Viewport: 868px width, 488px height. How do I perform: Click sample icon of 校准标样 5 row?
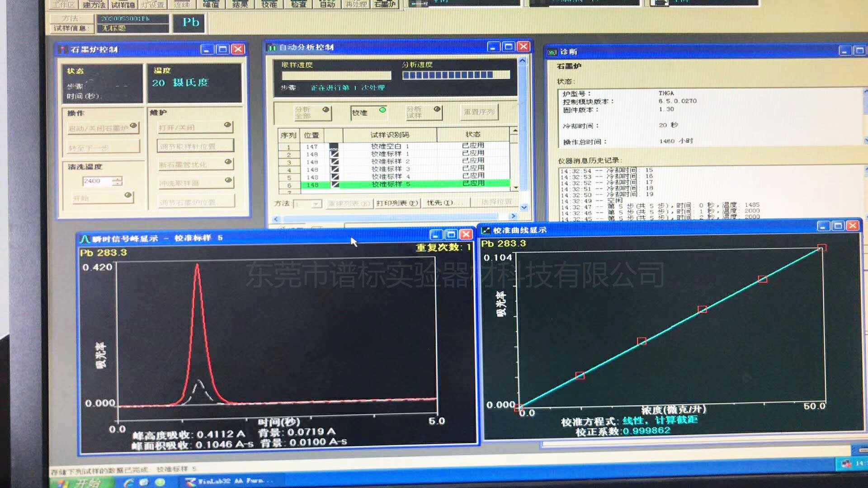(335, 184)
